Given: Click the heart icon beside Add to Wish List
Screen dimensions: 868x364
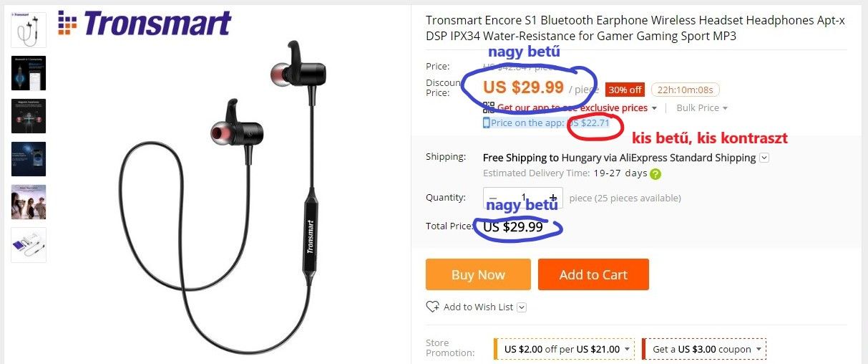Looking at the screenshot, I should pyautogui.click(x=432, y=307).
